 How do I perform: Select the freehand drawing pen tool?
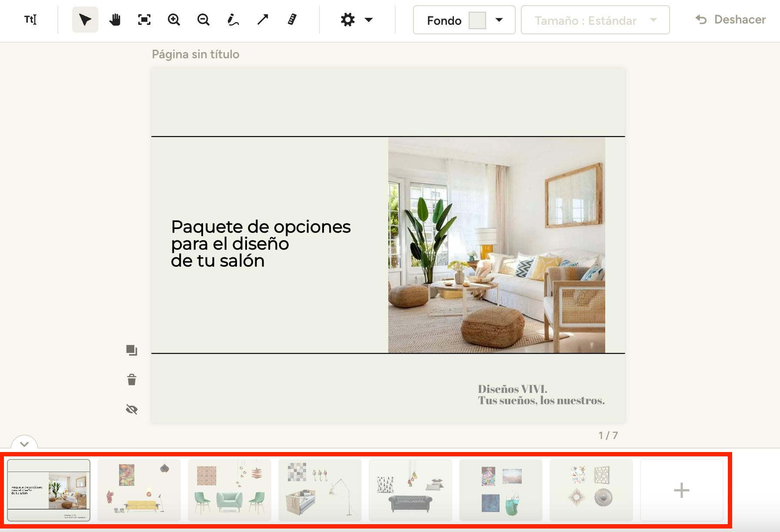(x=233, y=20)
